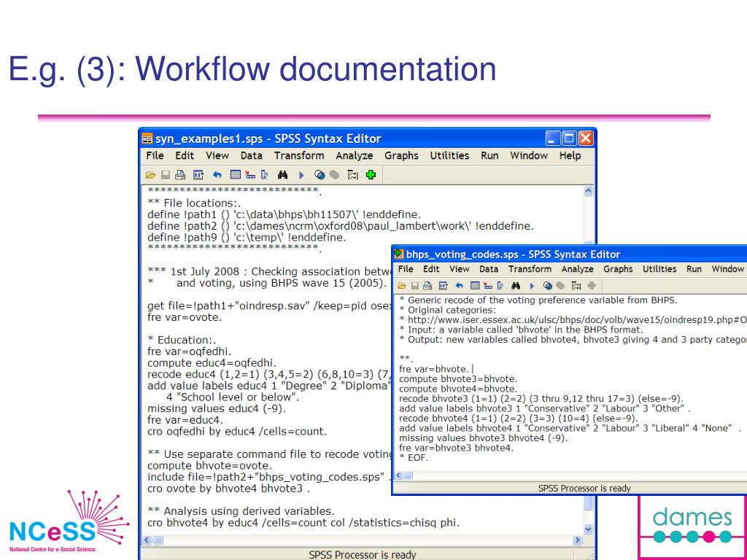The width and height of the screenshot is (747, 560).
Task: Click scroll-down arrow in syn_examples1 editor
Action: [x=589, y=529]
